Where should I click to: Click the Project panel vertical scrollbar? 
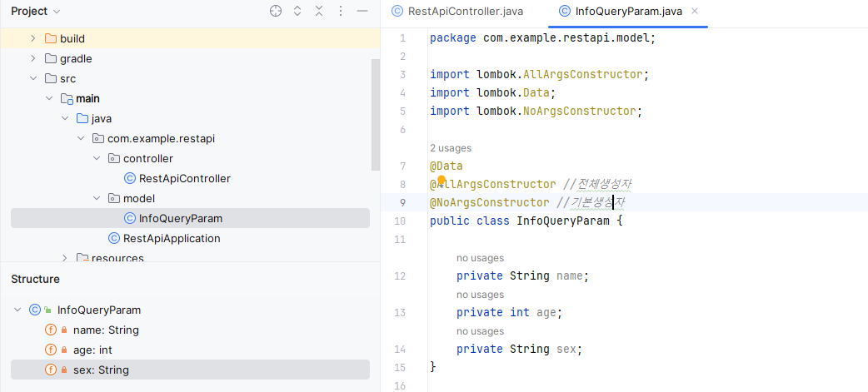click(x=376, y=115)
